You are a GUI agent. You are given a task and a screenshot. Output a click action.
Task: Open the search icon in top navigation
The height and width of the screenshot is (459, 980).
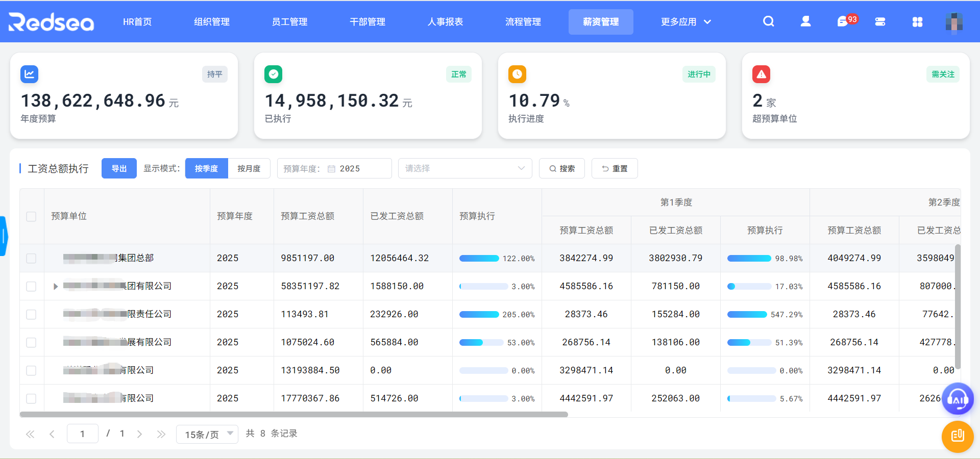tap(768, 21)
